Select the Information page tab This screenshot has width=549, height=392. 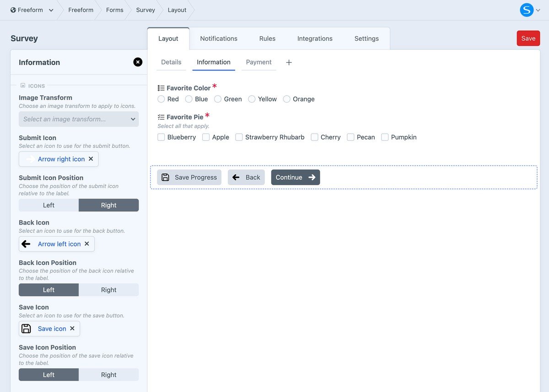point(214,62)
